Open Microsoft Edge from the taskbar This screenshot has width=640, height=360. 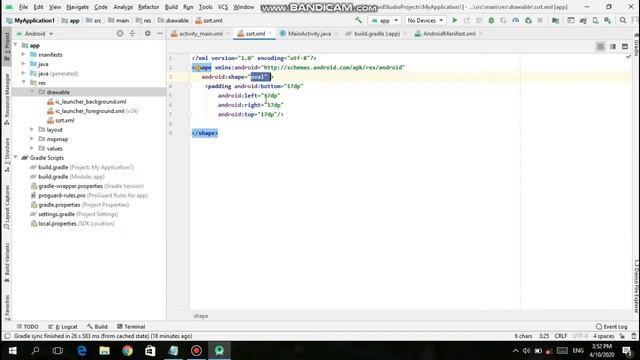82,351
